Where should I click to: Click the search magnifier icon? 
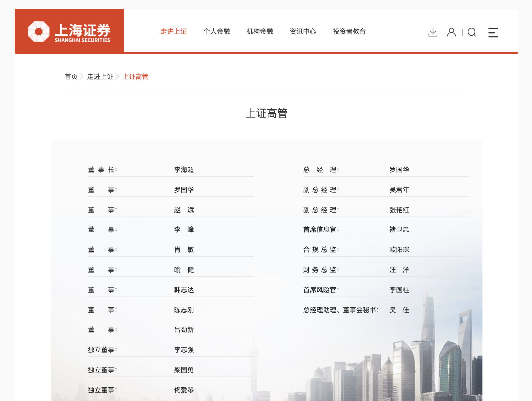[472, 32]
